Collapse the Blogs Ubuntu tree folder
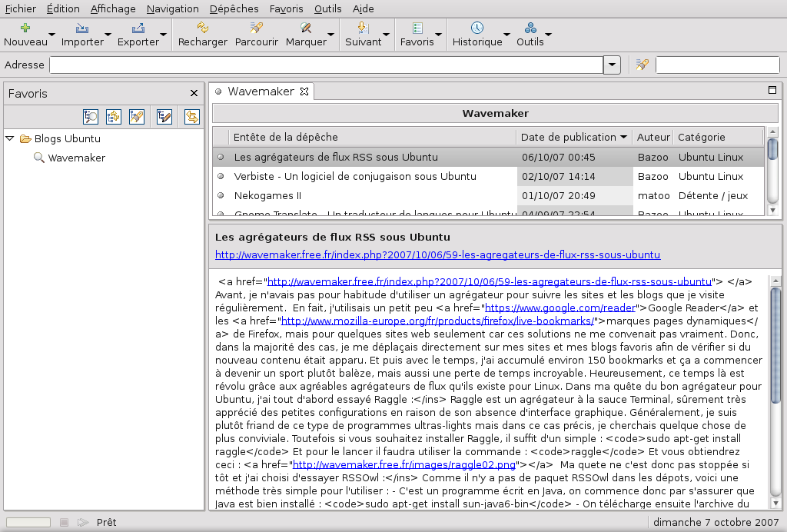 [9, 138]
